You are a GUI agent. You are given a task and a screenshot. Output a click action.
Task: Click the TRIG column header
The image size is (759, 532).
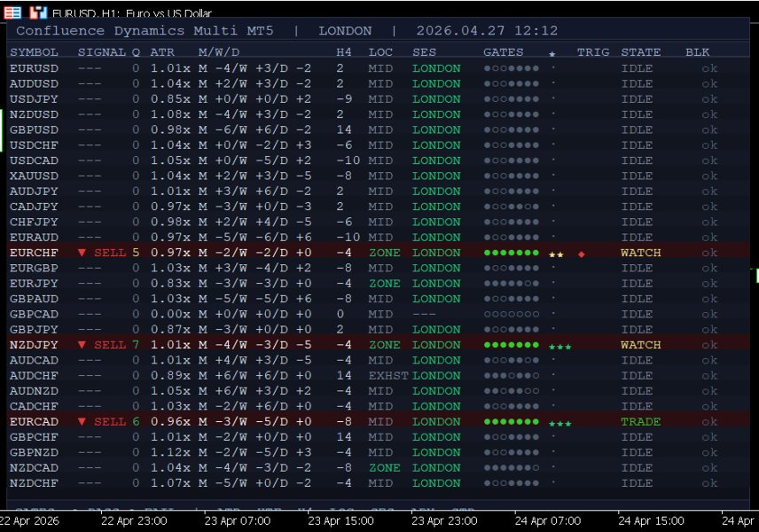593,51
